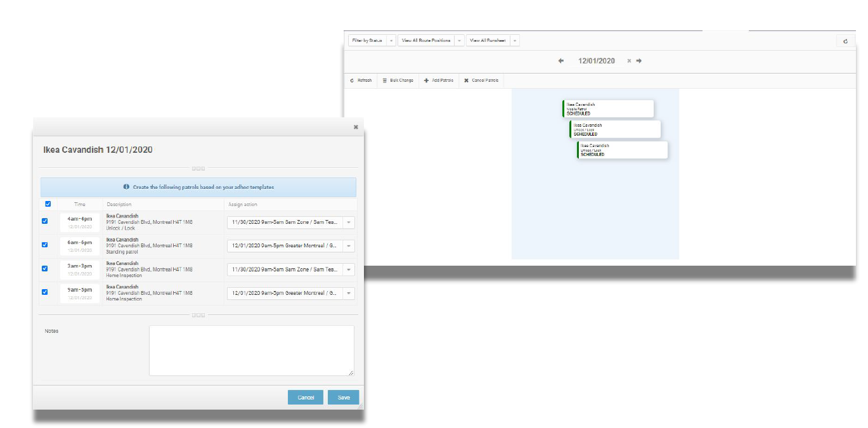Click the 6am-6pm time cell

tap(80, 246)
